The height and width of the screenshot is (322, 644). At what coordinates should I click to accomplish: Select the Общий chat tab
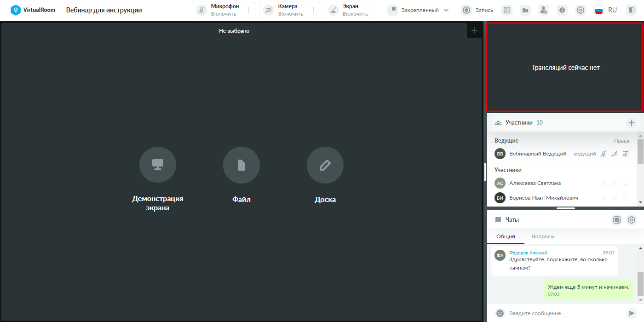(x=506, y=236)
